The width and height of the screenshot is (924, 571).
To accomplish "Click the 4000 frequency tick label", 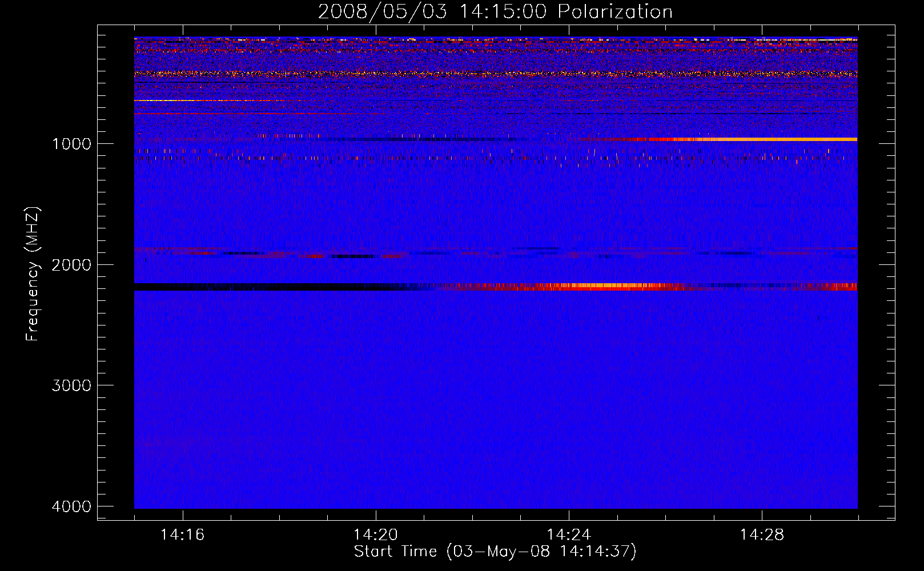I will [x=72, y=506].
